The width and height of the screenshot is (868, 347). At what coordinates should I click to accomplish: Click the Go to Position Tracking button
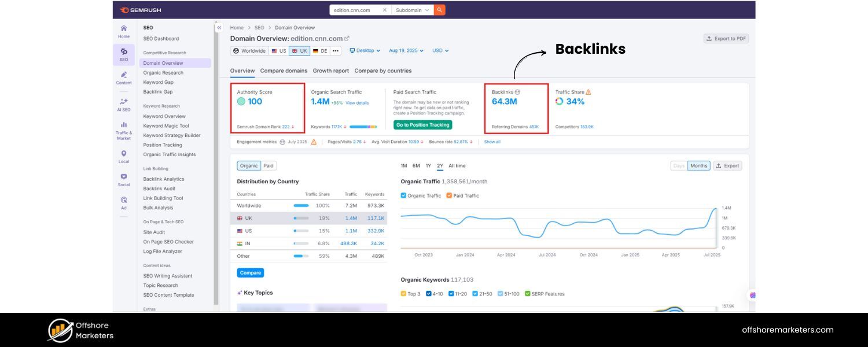click(422, 124)
